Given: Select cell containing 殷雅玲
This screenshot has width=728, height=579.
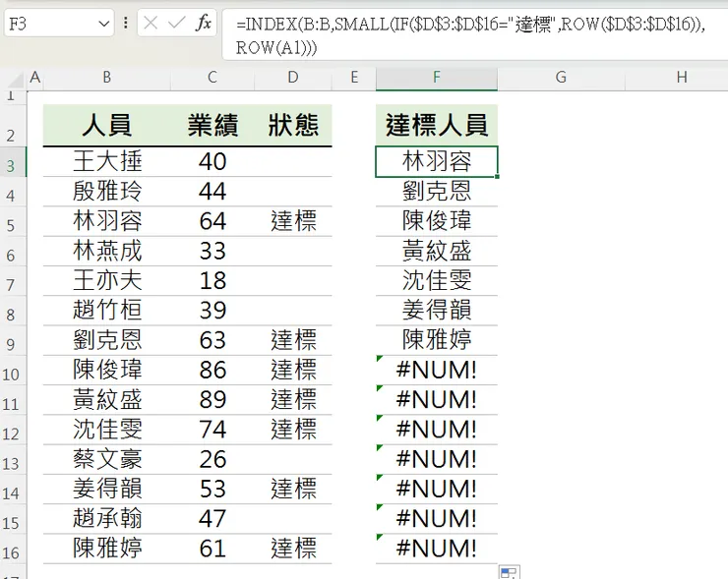Looking at the screenshot, I should coord(107,191).
